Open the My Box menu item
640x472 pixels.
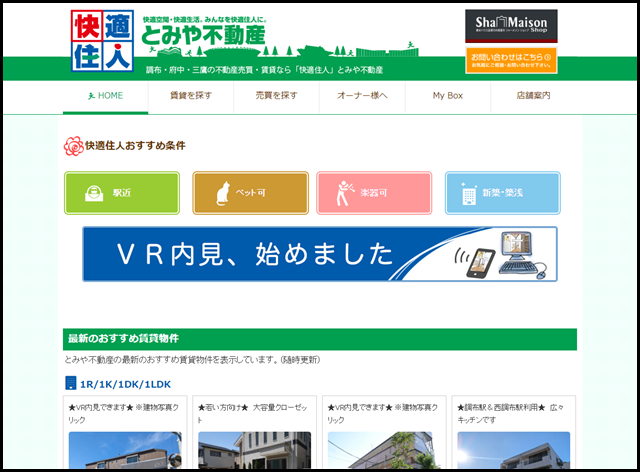(x=448, y=96)
